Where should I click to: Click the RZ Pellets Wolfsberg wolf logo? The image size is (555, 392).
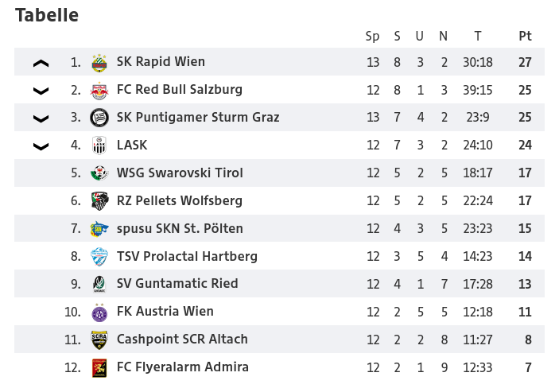99,201
